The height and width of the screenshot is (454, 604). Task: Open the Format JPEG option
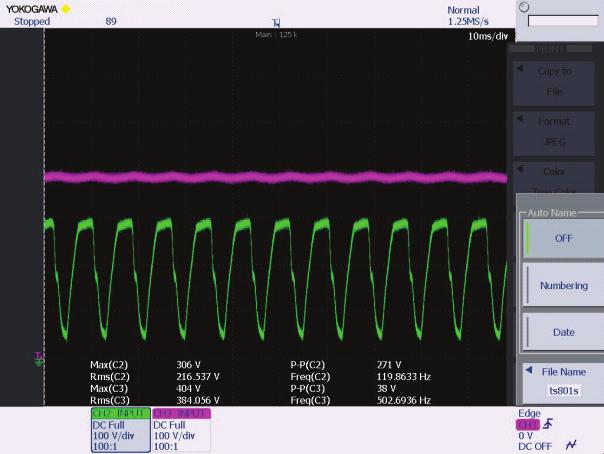pos(554,132)
